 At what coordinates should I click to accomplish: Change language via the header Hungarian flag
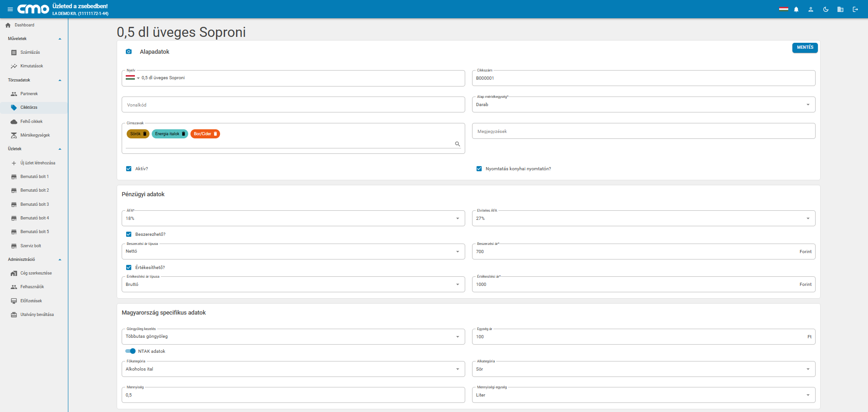tap(784, 9)
